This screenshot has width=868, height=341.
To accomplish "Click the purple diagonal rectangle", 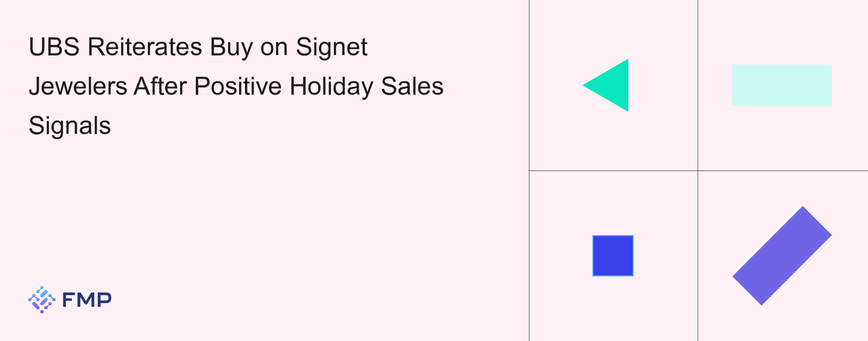I will pos(782,256).
